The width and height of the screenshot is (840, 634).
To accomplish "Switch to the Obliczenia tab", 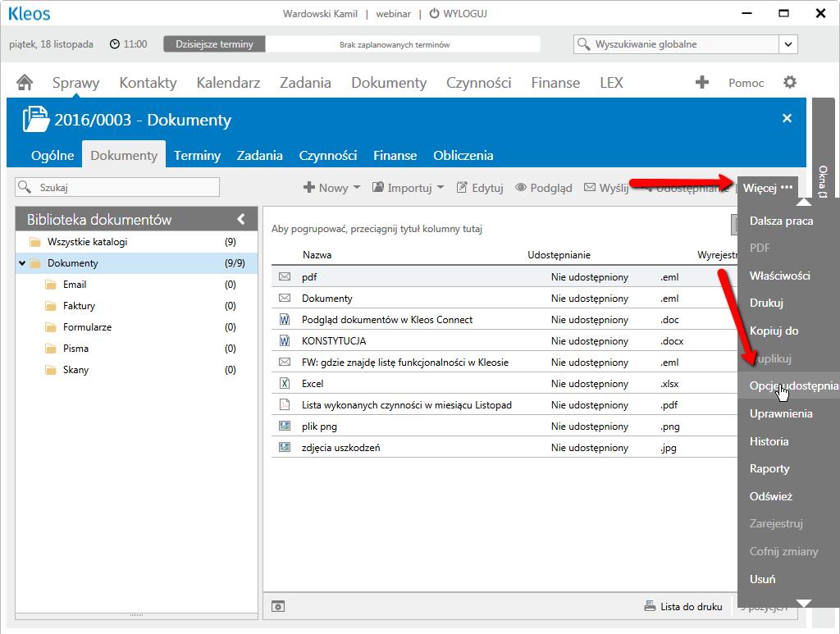I will (463, 155).
